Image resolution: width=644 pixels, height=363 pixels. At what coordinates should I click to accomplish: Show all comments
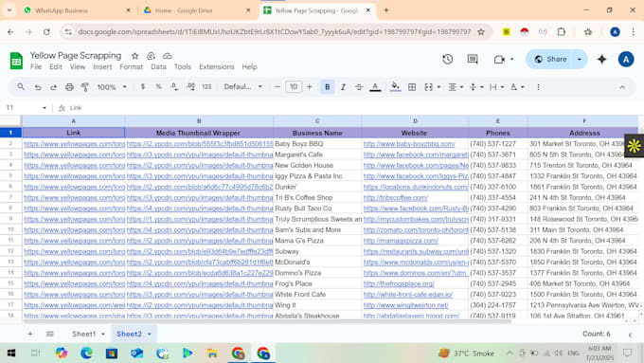pyautogui.click(x=473, y=59)
